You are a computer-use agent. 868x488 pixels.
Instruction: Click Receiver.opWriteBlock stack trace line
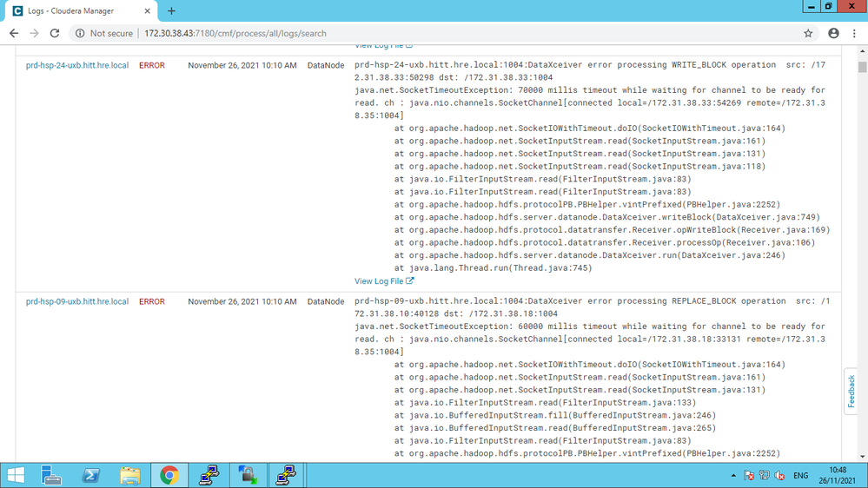coord(613,230)
